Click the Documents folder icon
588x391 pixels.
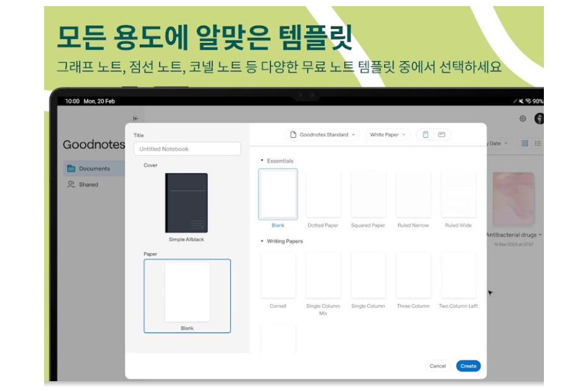[71, 169]
